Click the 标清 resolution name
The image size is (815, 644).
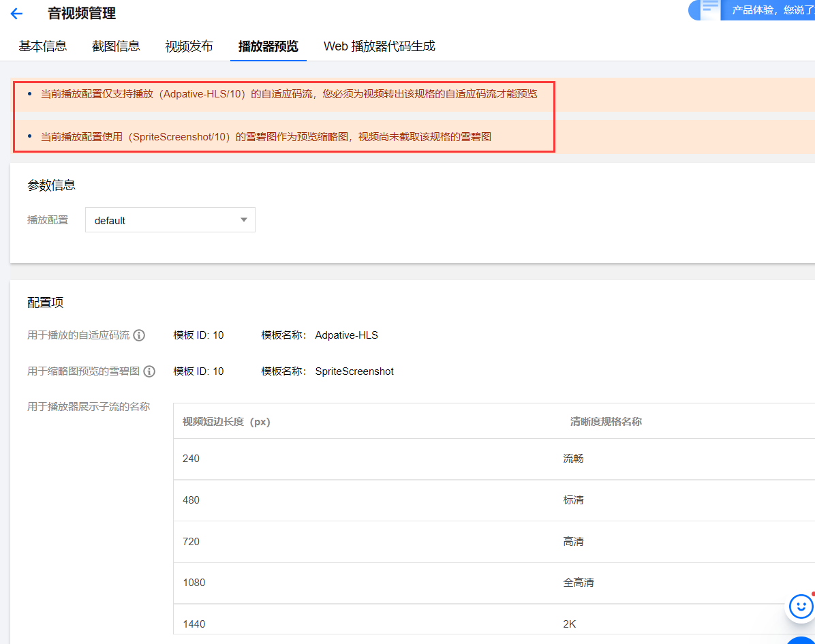[x=573, y=500]
